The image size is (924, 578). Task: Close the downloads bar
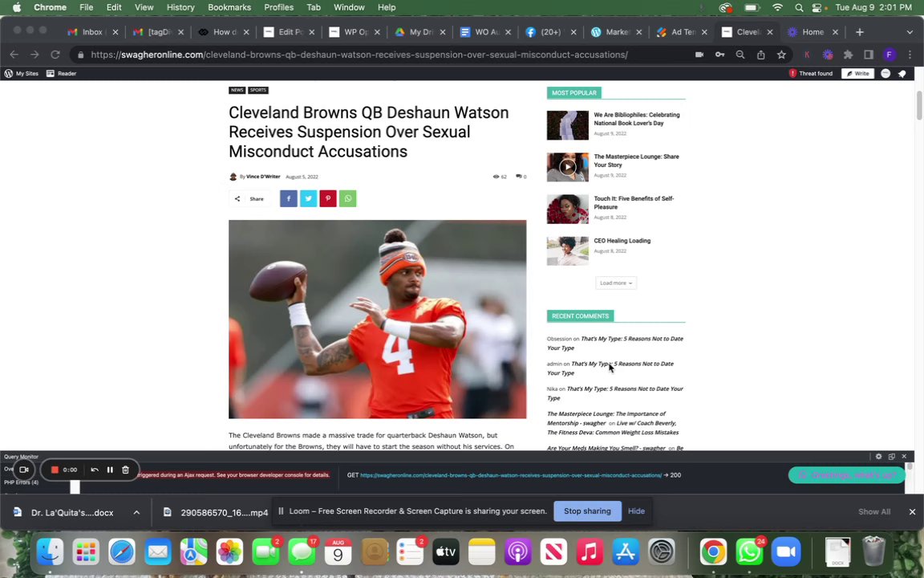coord(912,511)
